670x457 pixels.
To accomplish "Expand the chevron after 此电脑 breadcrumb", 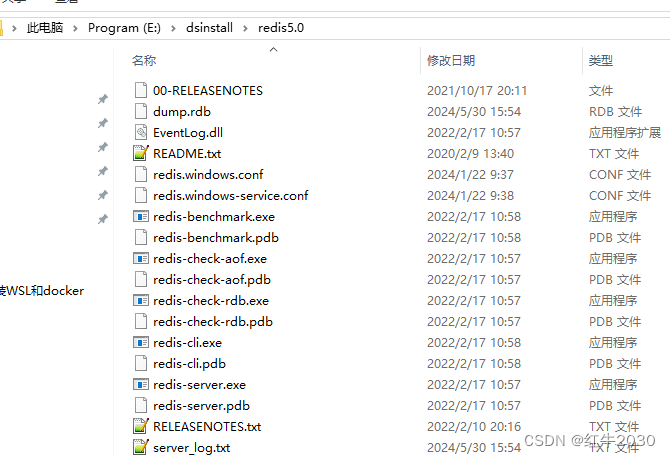I will (75, 28).
